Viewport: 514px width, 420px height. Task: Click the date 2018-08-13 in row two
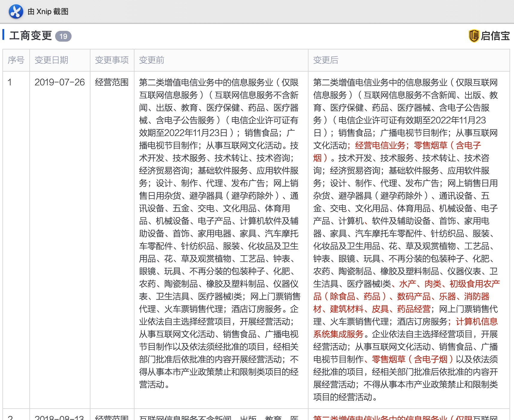click(60, 418)
